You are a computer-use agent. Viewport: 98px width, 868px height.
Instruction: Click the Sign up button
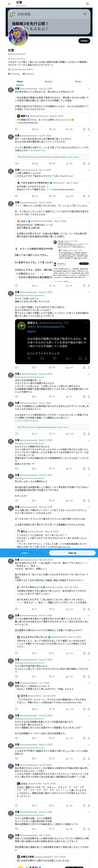(72, 553)
